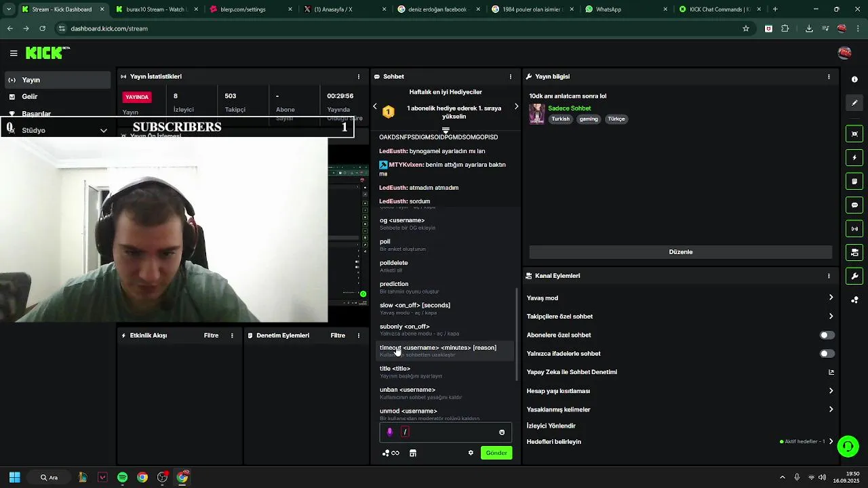Click the bubbles icon at the bottom of the right sidebar
The height and width of the screenshot is (488, 868).
854,300
